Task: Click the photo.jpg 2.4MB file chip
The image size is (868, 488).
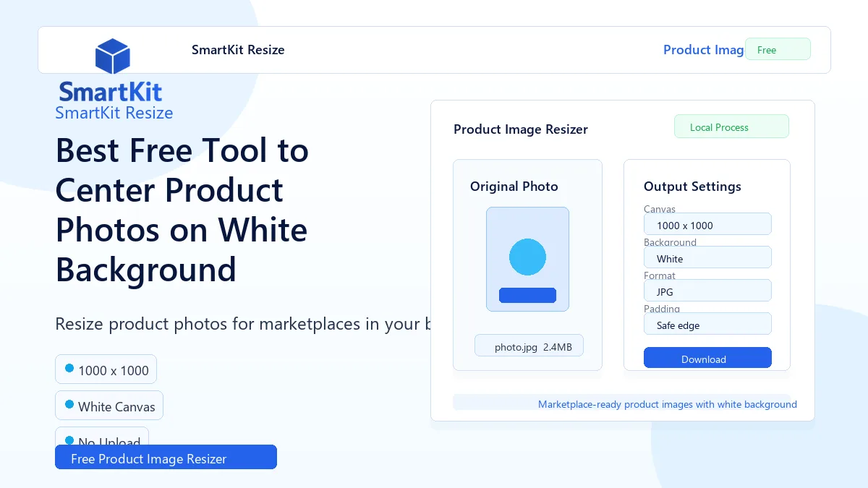Action: tap(529, 346)
